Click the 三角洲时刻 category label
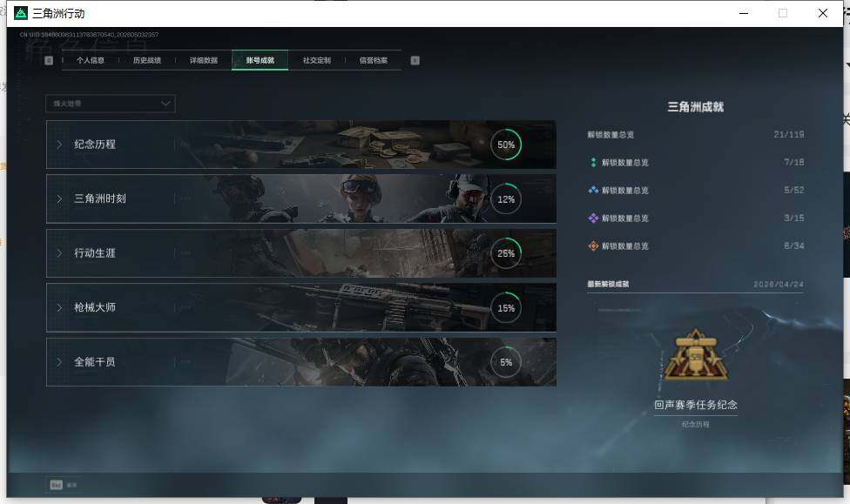850x504 pixels. (100, 198)
